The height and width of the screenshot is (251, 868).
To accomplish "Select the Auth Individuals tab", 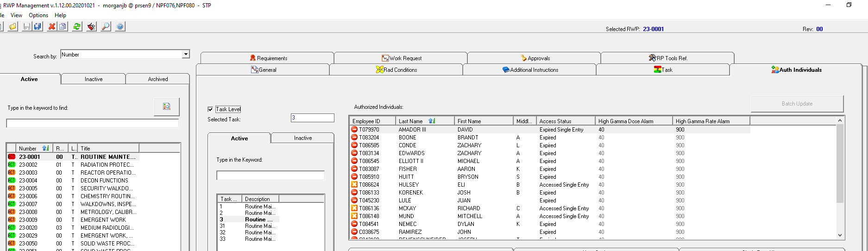I will (x=796, y=69).
